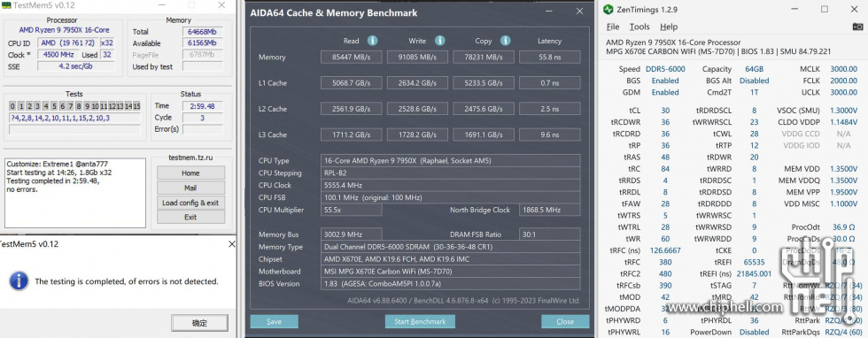Image resolution: width=868 pixels, height=338 pixels.
Task: Click the ZenTimings screenshot camera icon
Action: pos(857,27)
